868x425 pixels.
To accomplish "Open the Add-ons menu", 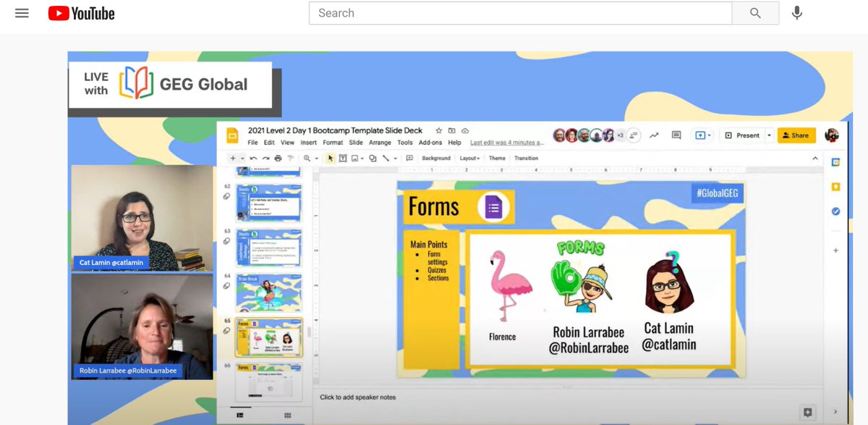I will [x=430, y=143].
